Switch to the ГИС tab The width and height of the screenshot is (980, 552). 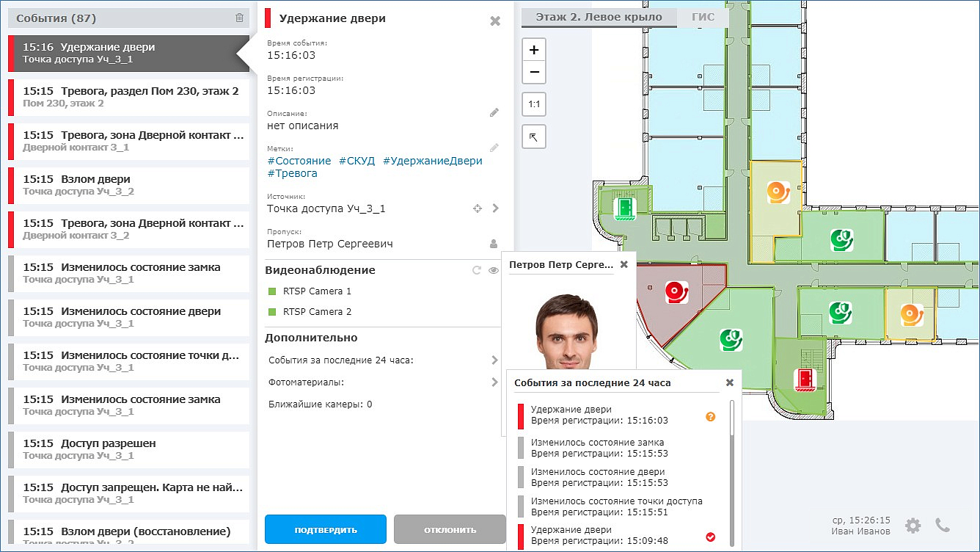coord(703,15)
